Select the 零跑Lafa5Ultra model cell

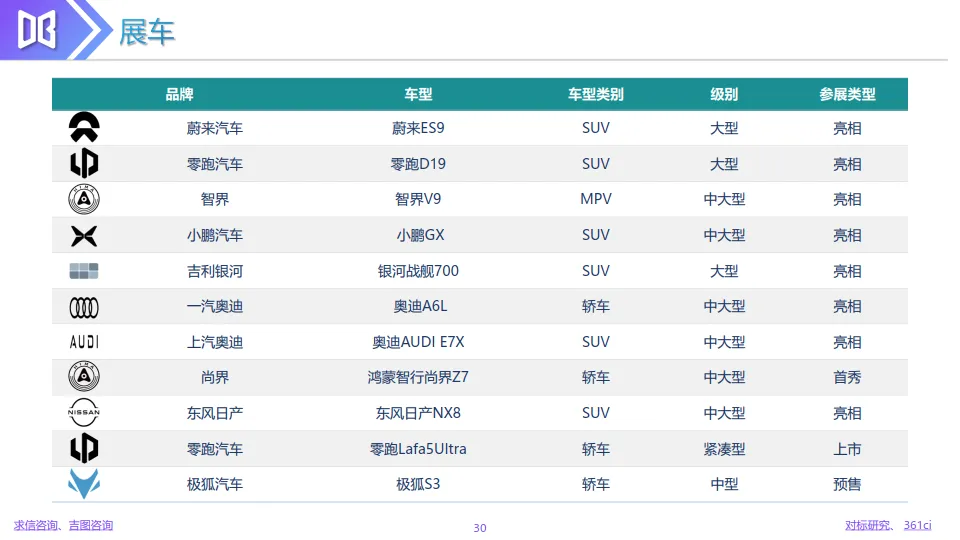(x=418, y=449)
